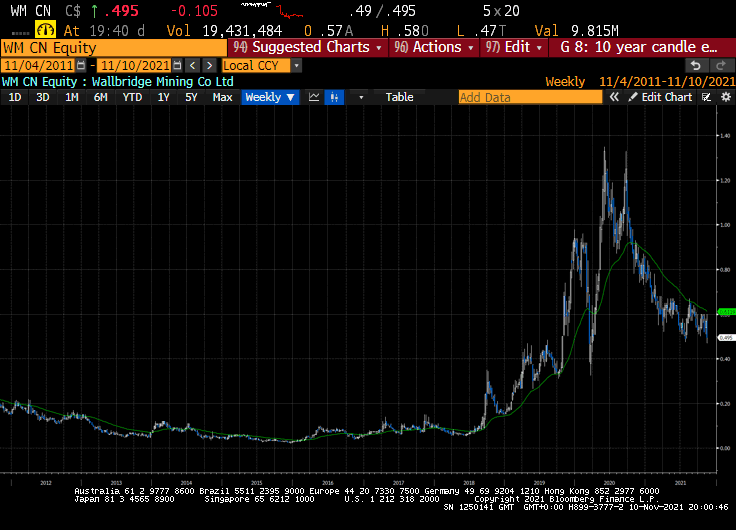The width and height of the screenshot is (736, 530).
Task: Go to the previous date range arrow
Action: click(x=192, y=65)
